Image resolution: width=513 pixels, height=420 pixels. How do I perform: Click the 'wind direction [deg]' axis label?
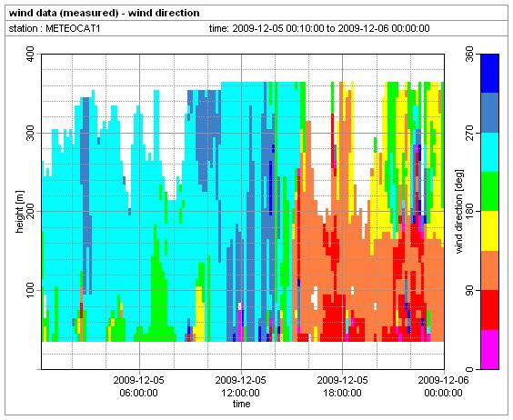459,211
